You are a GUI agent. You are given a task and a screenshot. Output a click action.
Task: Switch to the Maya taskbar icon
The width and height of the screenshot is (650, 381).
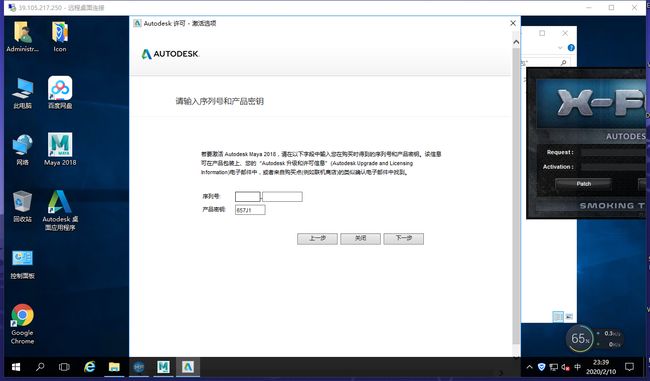pyautogui.click(x=163, y=367)
